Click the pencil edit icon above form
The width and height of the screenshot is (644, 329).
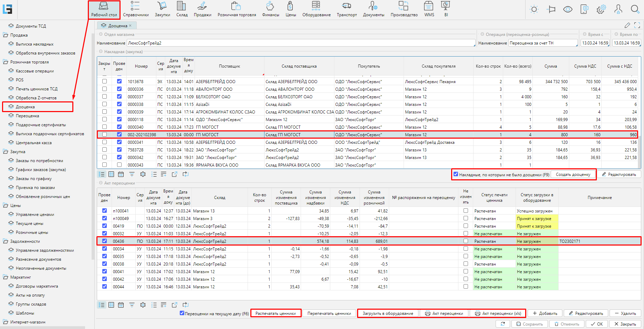pos(627,25)
